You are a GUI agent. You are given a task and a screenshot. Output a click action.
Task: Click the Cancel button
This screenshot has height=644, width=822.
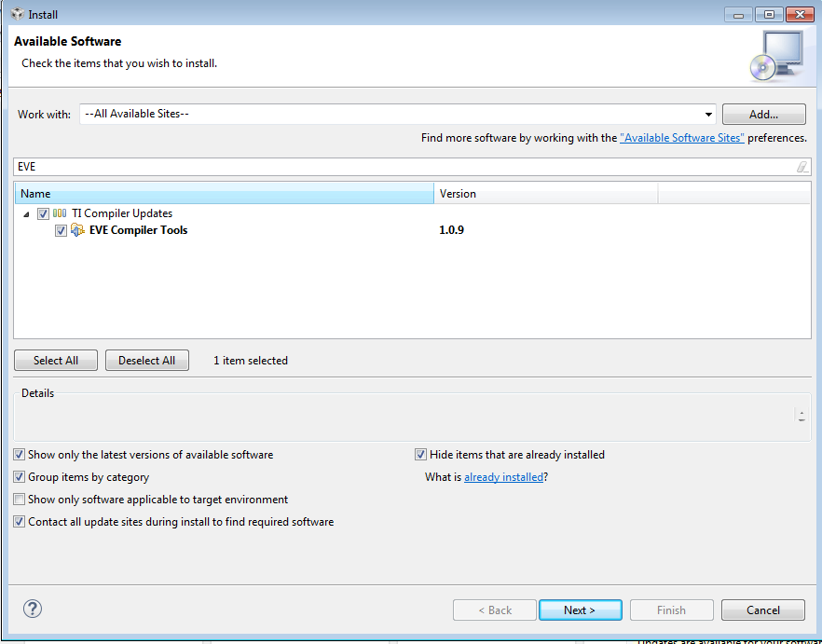pos(762,610)
